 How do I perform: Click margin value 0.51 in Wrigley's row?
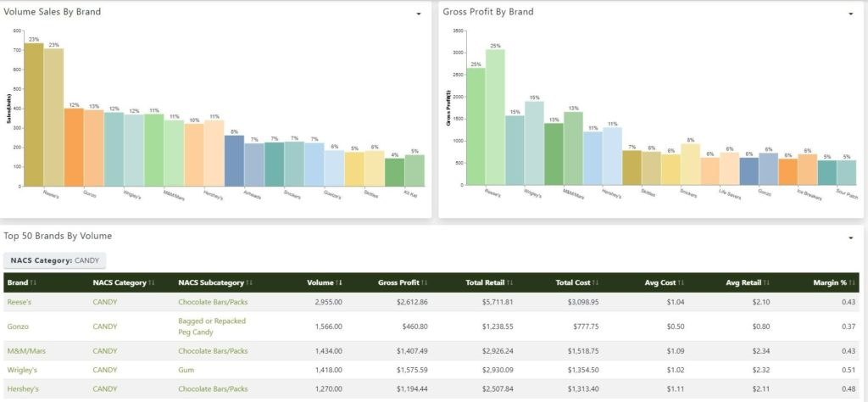tap(848, 370)
